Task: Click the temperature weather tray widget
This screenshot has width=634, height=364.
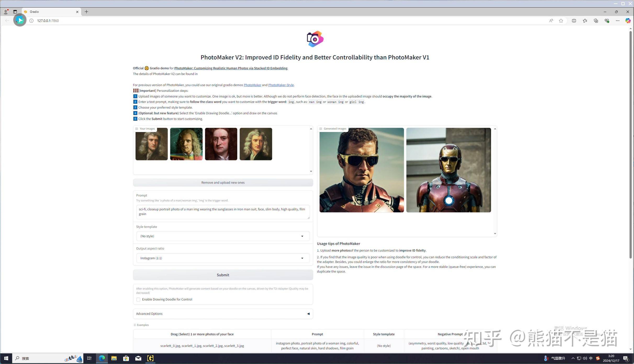Action: (x=555, y=359)
